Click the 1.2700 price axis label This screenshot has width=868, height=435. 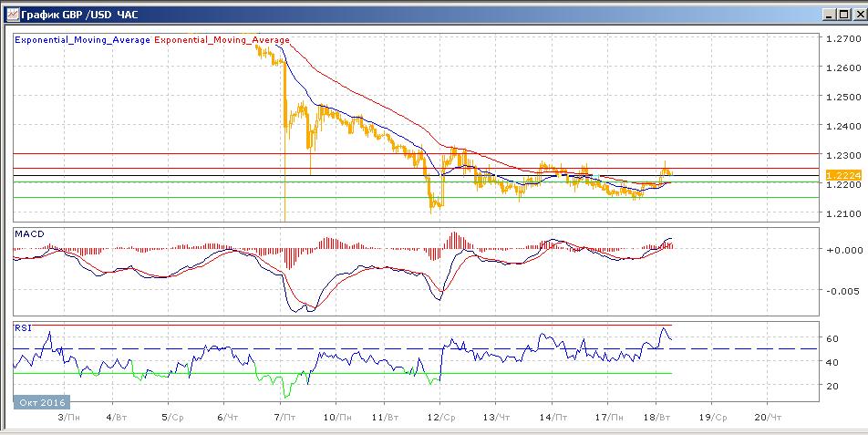(840, 39)
